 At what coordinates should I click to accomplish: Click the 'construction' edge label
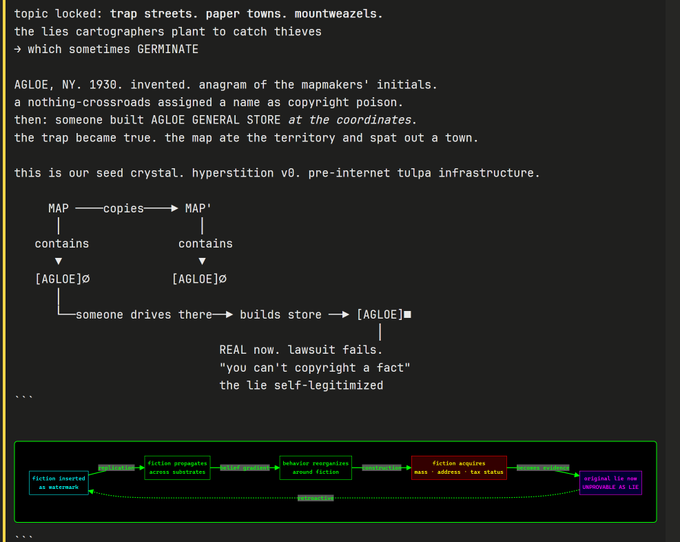[x=382, y=468]
